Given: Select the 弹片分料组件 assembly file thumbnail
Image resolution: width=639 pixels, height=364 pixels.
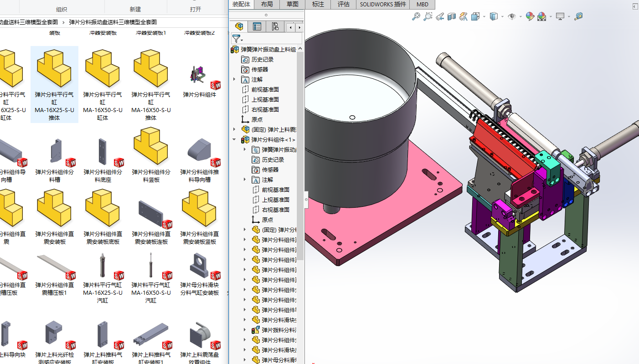Looking at the screenshot, I should (x=199, y=76).
